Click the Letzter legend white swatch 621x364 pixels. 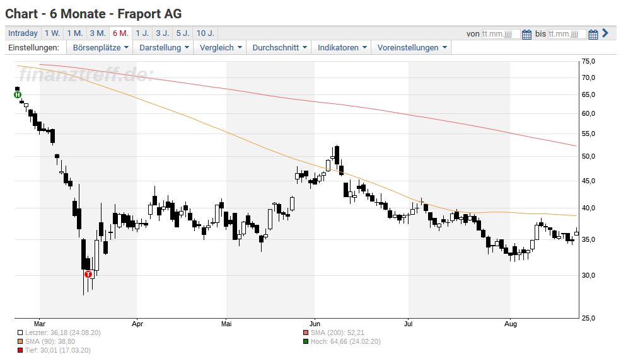20,333
